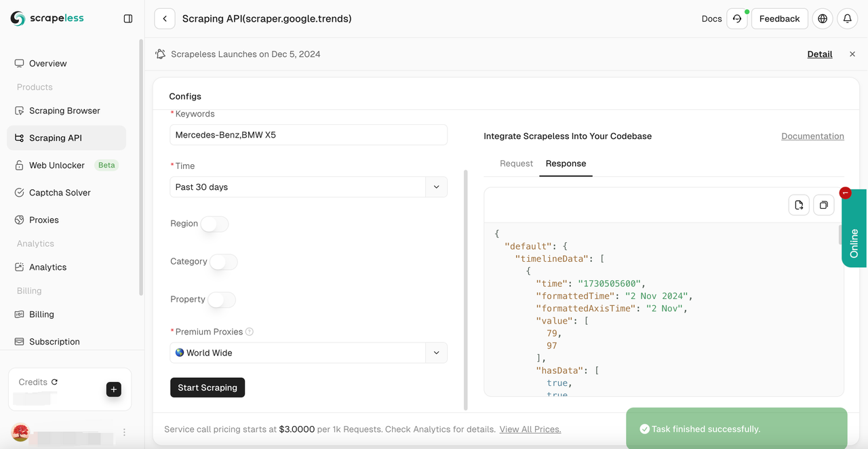Open the language globe icon
Image resolution: width=868 pixels, height=449 pixels.
[823, 19]
